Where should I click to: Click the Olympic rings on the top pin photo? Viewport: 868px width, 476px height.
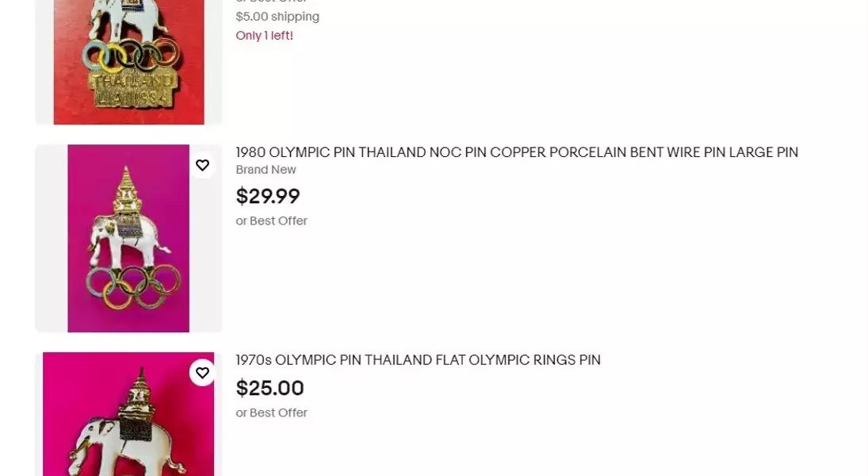tap(131, 56)
